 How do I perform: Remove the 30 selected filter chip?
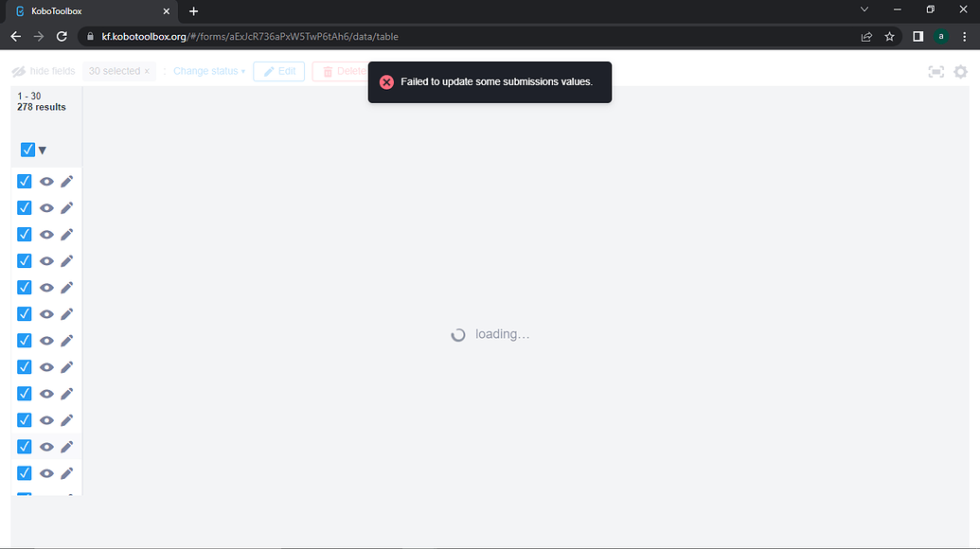point(145,70)
